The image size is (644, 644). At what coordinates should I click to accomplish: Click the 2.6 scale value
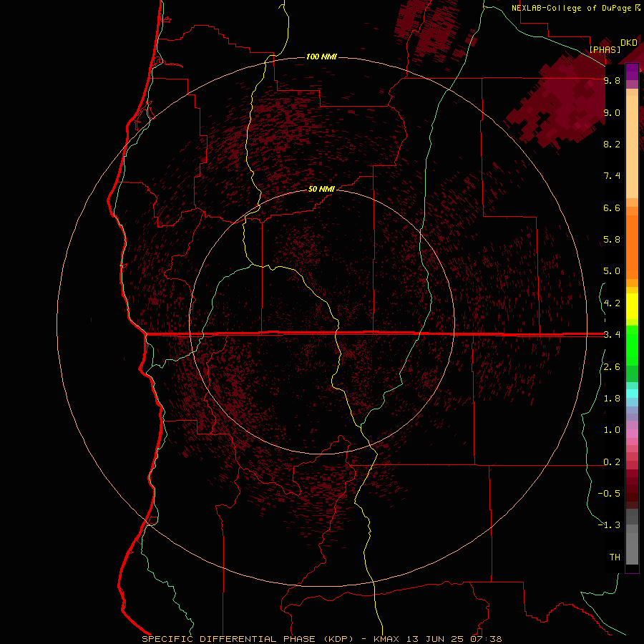coord(612,367)
